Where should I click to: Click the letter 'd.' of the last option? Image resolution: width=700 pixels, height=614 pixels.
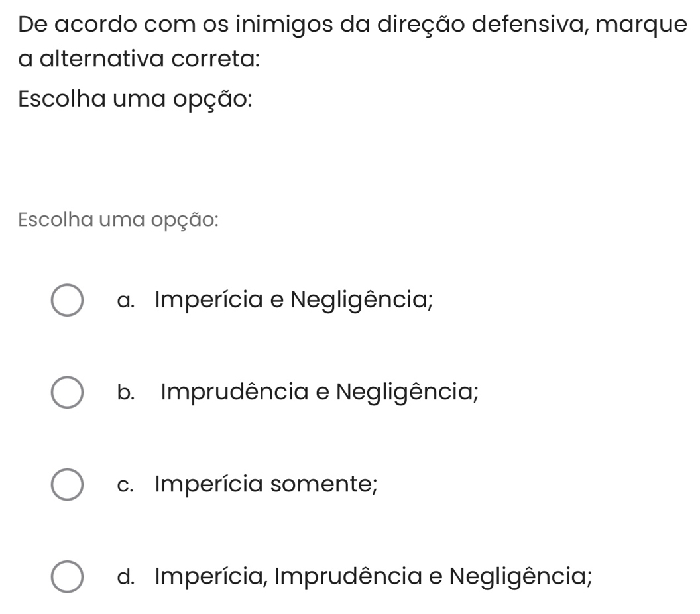(126, 576)
